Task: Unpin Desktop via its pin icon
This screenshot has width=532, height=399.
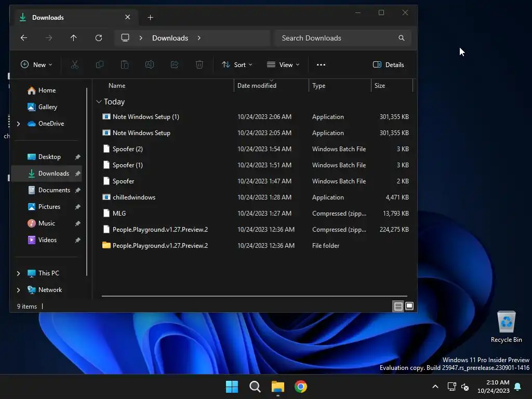Action: pyautogui.click(x=78, y=157)
